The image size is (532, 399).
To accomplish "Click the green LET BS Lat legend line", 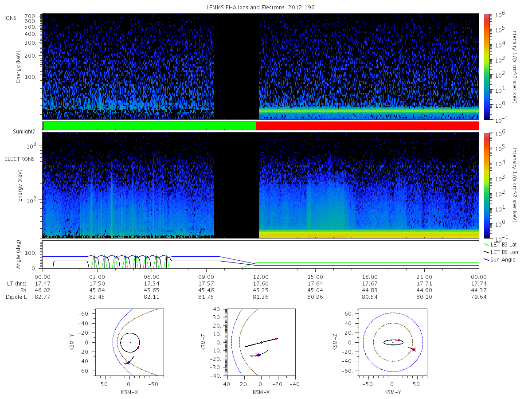I will 486,244.
